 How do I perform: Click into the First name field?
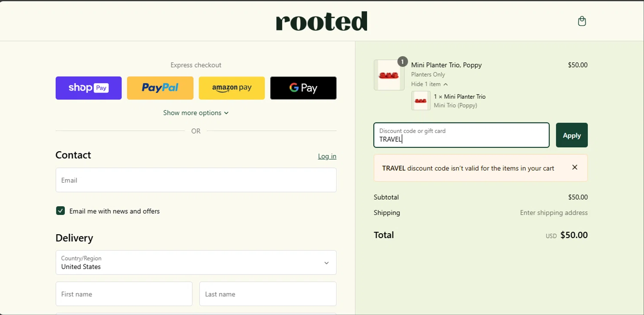pyautogui.click(x=124, y=294)
